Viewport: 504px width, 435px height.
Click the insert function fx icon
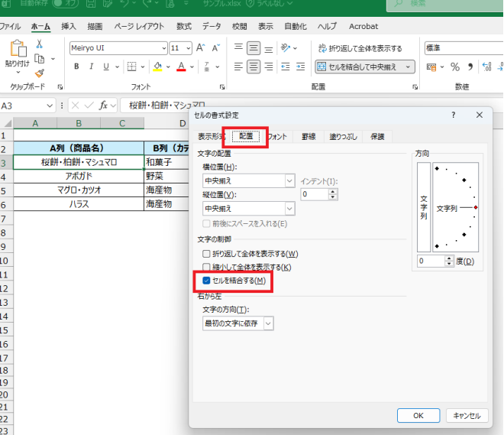(103, 105)
